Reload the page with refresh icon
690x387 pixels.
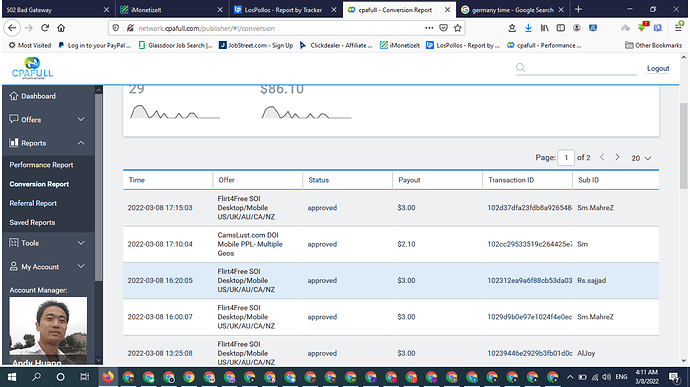tap(45, 28)
